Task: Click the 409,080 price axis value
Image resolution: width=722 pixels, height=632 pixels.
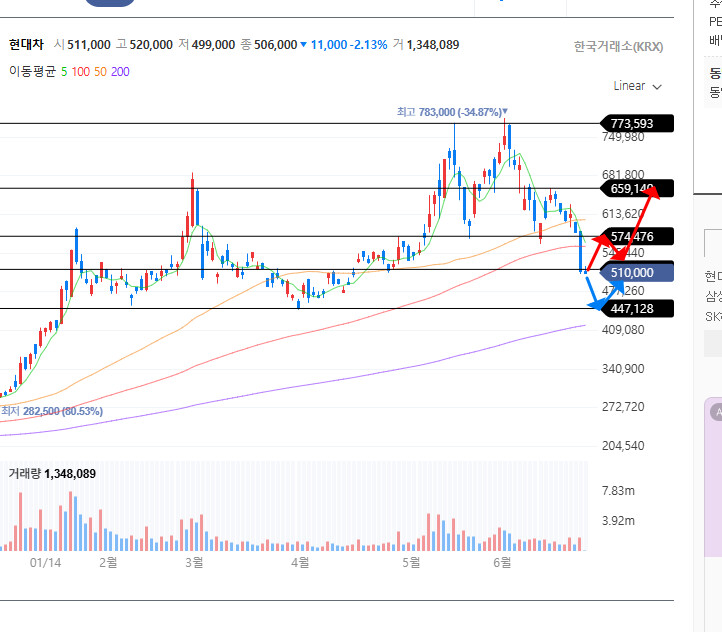Action: tap(623, 330)
